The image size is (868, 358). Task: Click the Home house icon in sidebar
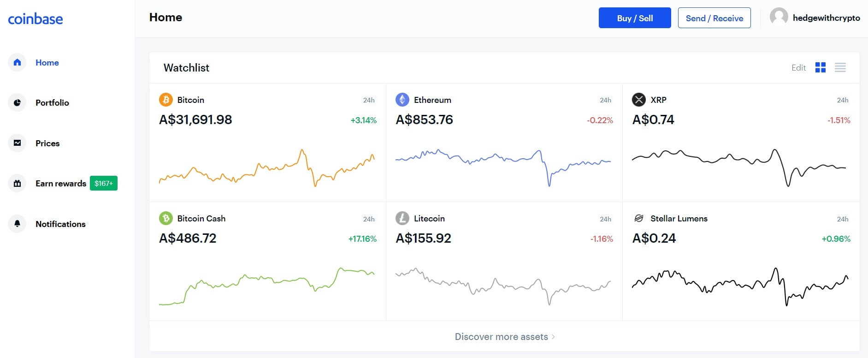[17, 62]
